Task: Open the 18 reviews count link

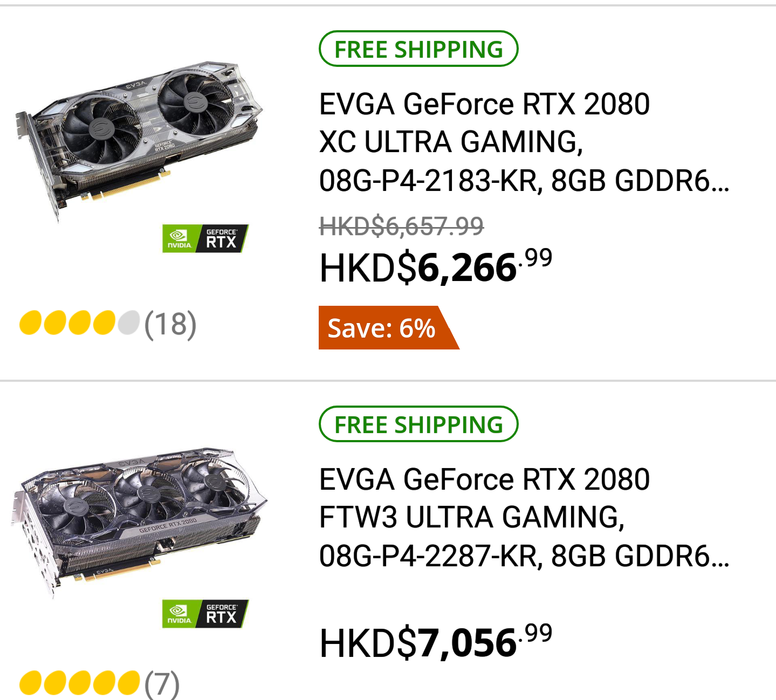Action: click(170, 324)
